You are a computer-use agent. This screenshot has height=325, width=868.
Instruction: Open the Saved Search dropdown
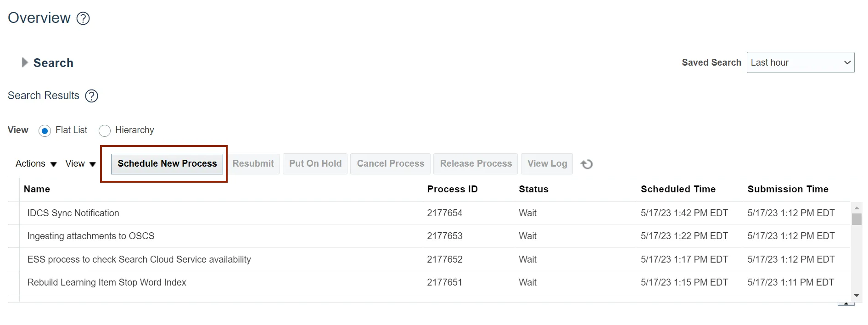pyautogui.click(x=800, y=62)
